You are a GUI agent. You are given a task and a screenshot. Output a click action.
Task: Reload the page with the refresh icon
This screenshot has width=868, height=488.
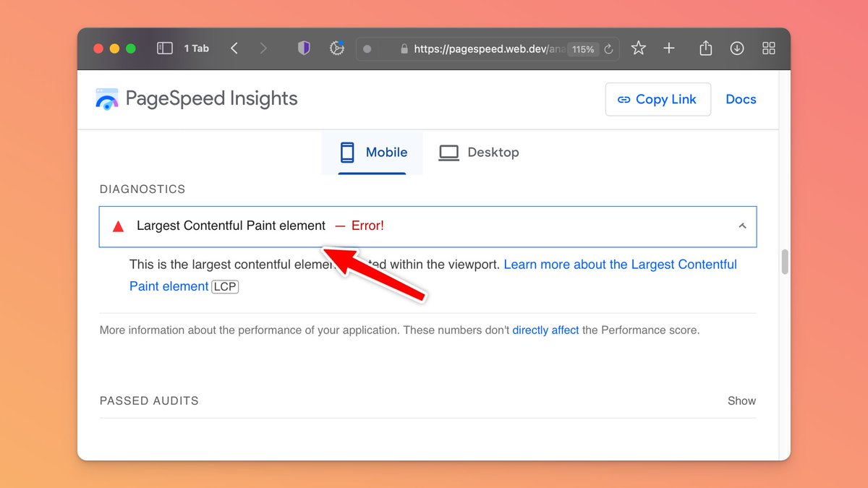[x=608, y=49]
